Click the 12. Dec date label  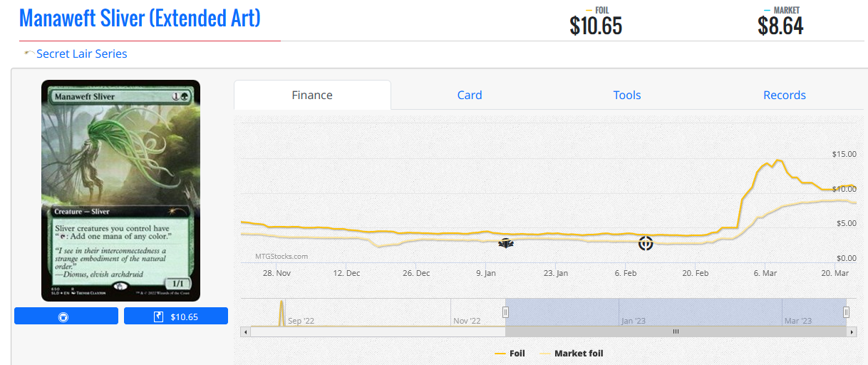pos(346,273)
